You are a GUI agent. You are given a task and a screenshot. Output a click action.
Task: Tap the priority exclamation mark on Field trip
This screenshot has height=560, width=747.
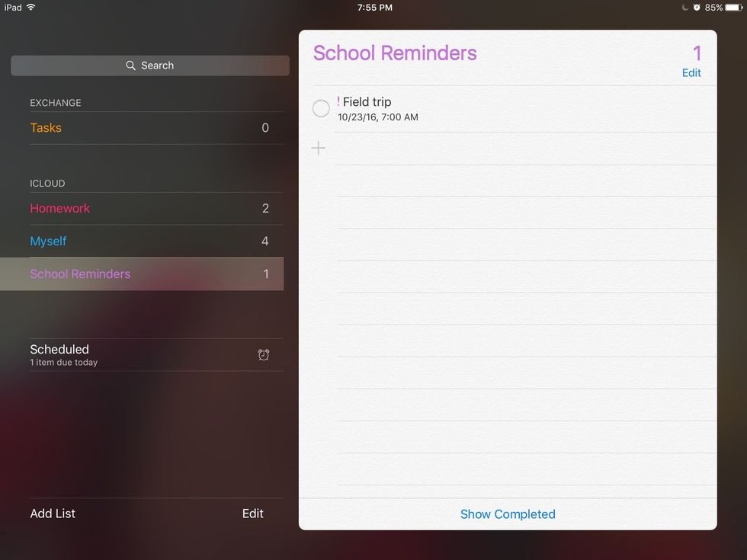tap(338, 101)
